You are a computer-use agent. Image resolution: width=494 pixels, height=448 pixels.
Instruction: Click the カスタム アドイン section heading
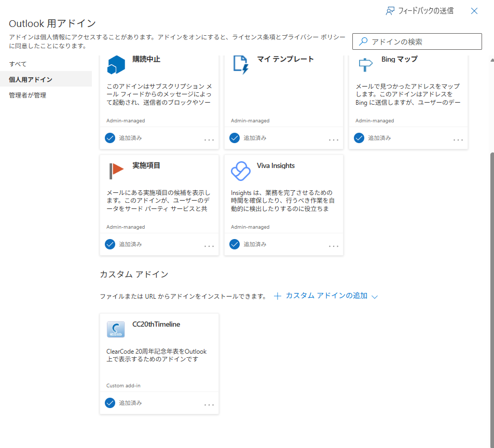tap(134, 274)
